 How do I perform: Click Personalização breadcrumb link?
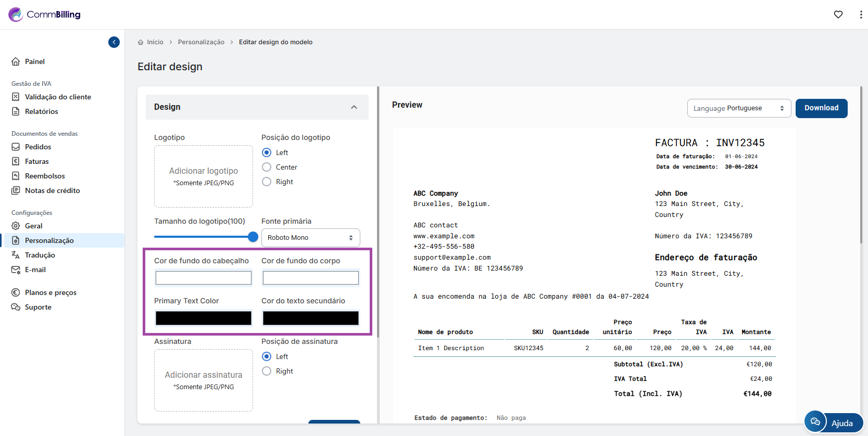(201, 42)
